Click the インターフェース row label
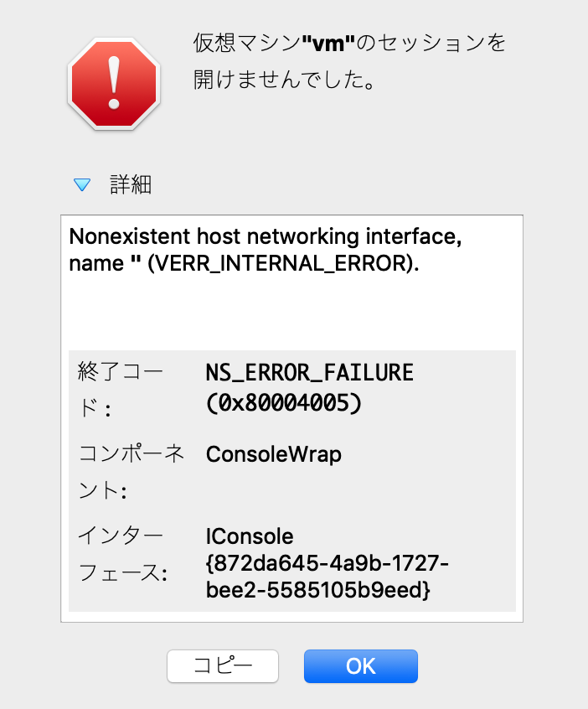 (x=123, y=554)
